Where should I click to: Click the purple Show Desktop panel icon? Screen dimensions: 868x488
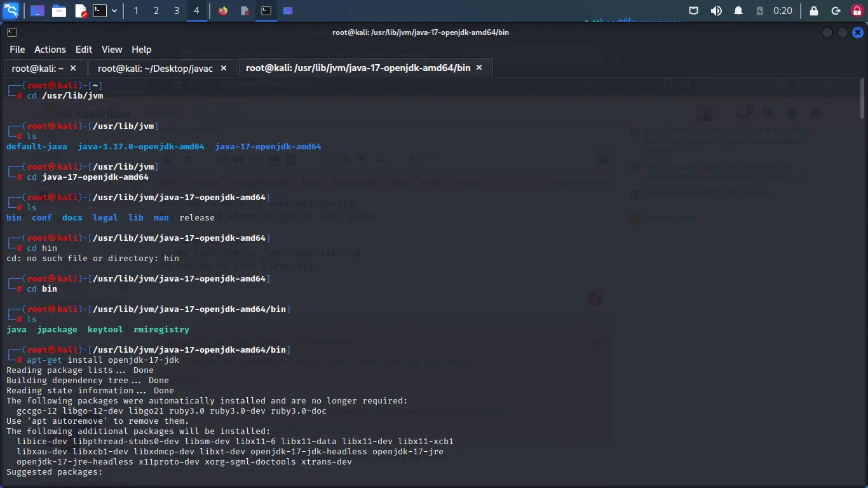click(x=37, y=11)
